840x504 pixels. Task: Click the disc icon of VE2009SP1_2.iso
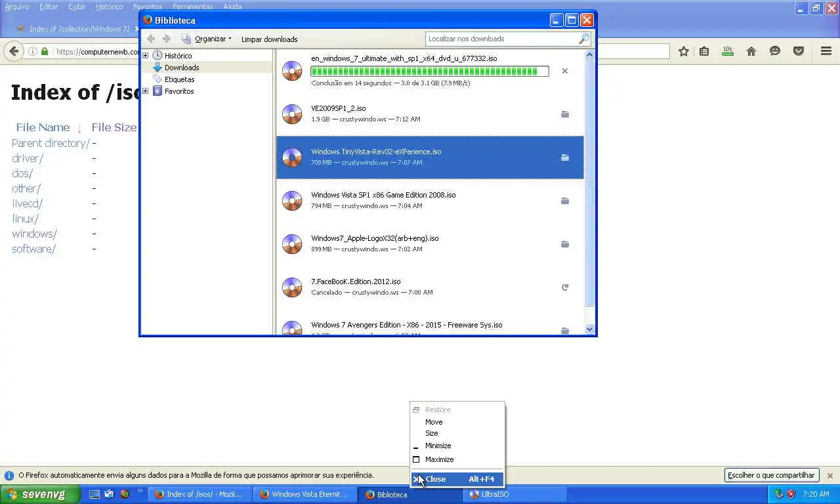[292, 114]
